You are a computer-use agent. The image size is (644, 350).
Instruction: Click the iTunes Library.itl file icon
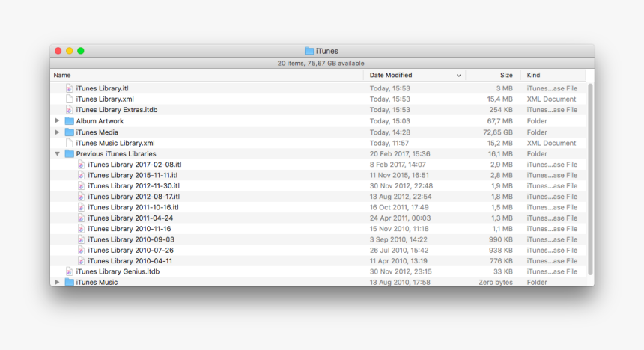click(x=70, y=88)
